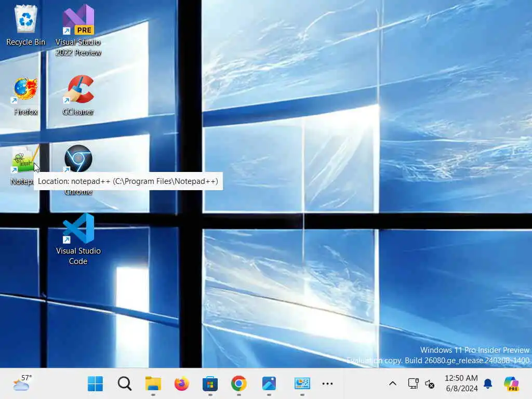Open the Control Panel taskbar icon
The width and height of the screenshot is (532, 399).
tap(302, 384)
